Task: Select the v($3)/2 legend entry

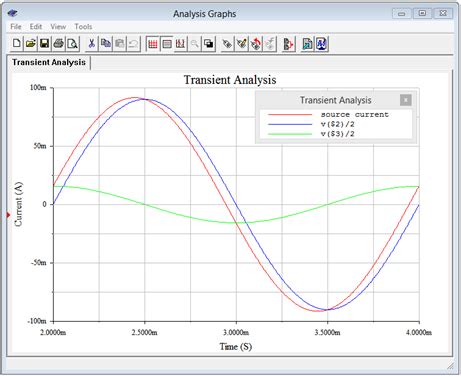Action: coord(337,134)
